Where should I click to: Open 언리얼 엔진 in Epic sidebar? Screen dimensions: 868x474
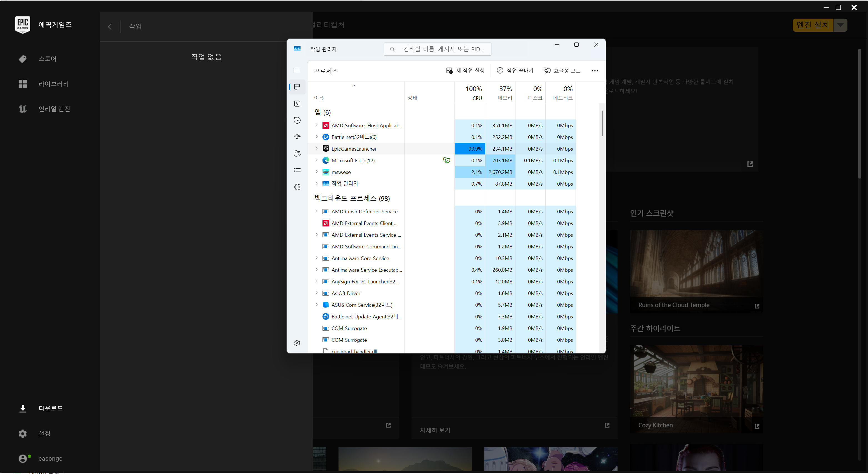point(54,109)
